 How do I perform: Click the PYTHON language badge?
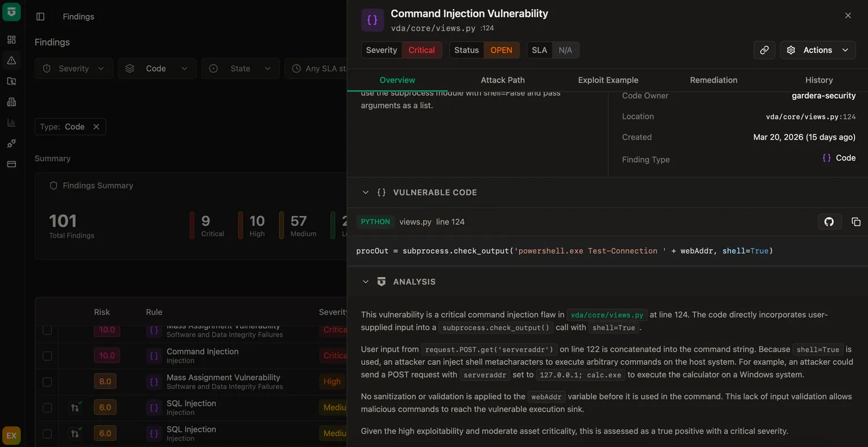(x=376, y=221)
